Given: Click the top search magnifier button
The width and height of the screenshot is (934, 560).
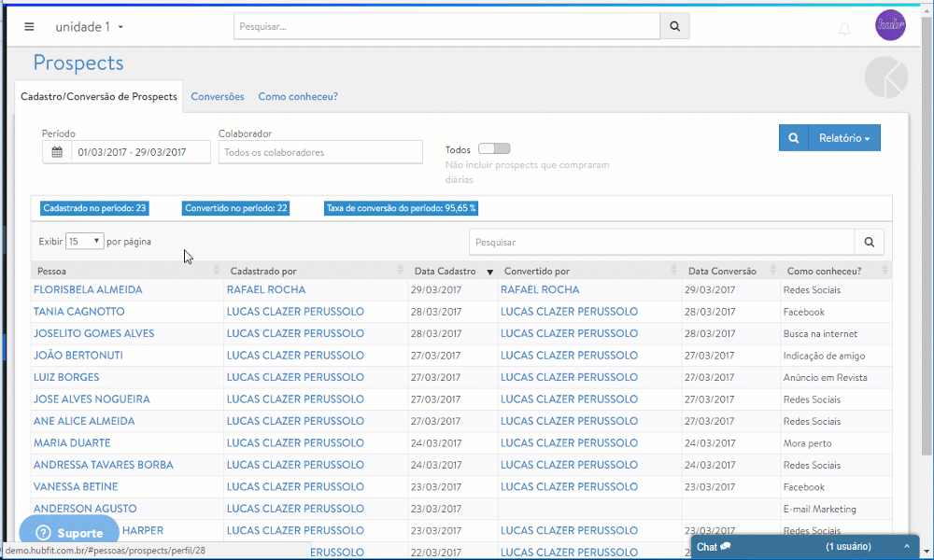Looking at the screenshot, I should [674, 26].
